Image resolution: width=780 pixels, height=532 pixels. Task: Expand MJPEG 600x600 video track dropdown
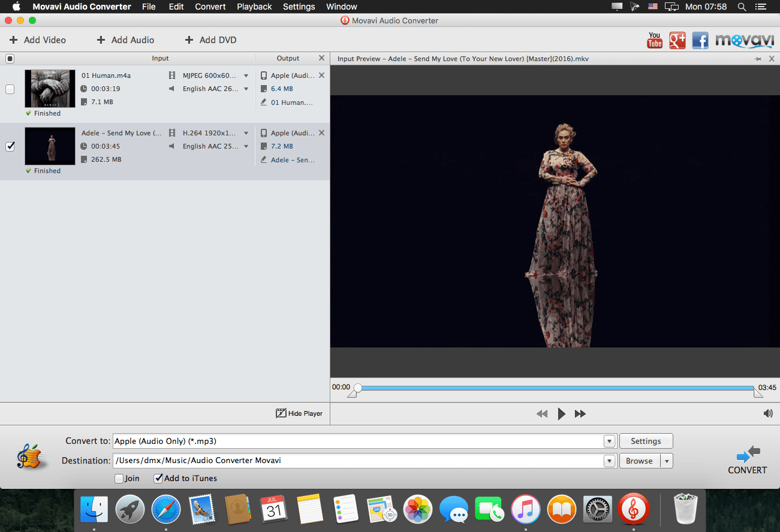(x=246, y=75)
